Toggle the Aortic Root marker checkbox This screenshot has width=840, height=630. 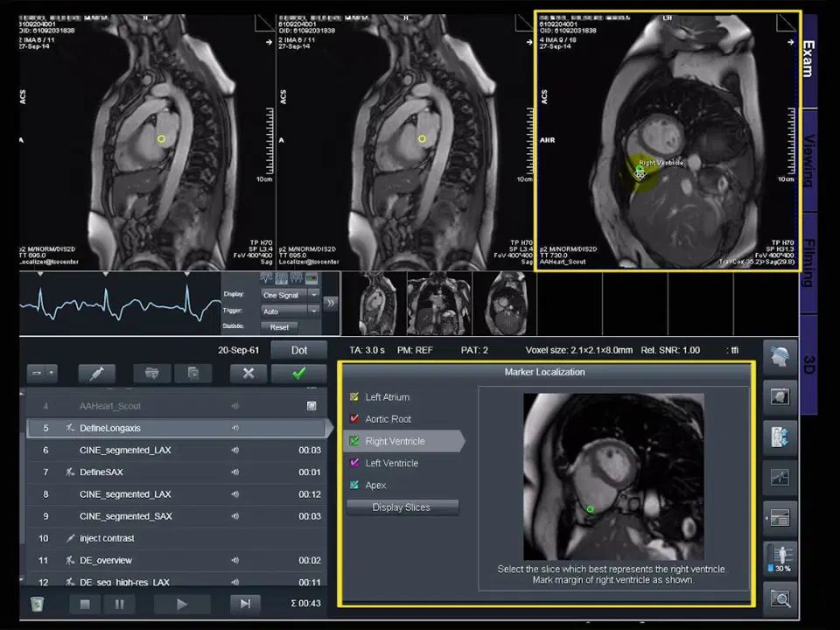(x=354, y=419)
